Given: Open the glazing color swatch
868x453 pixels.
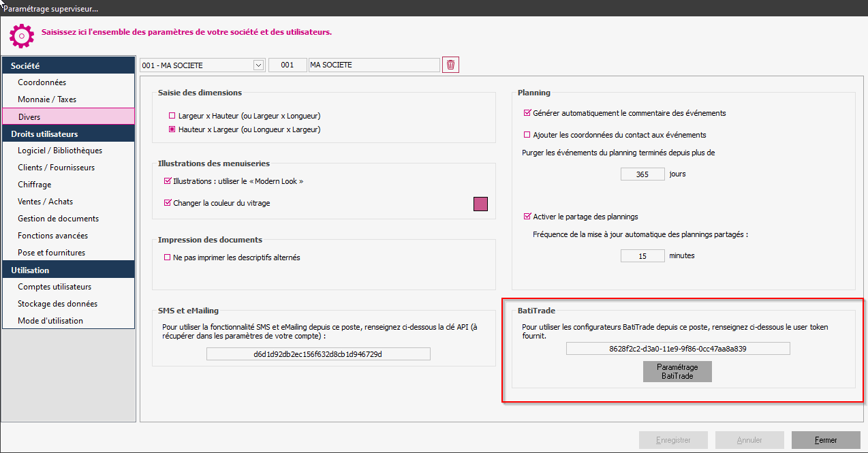Looking at the screenshot, I should point(480,204).
